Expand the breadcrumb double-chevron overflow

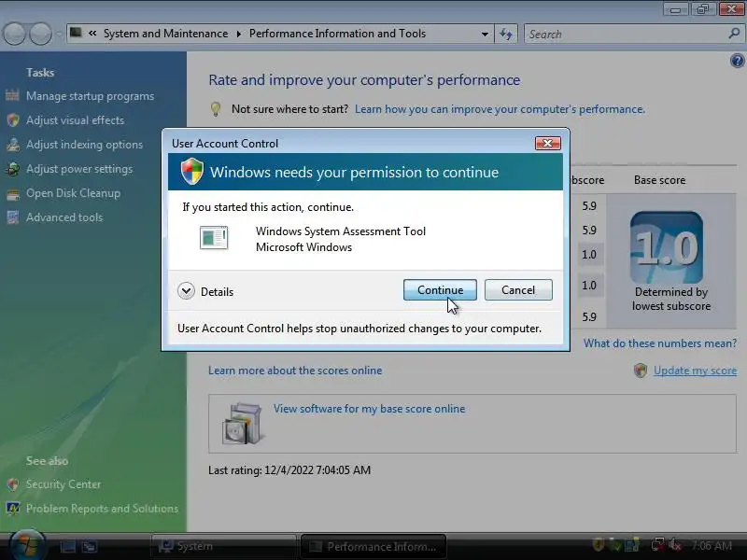point(92,34)
